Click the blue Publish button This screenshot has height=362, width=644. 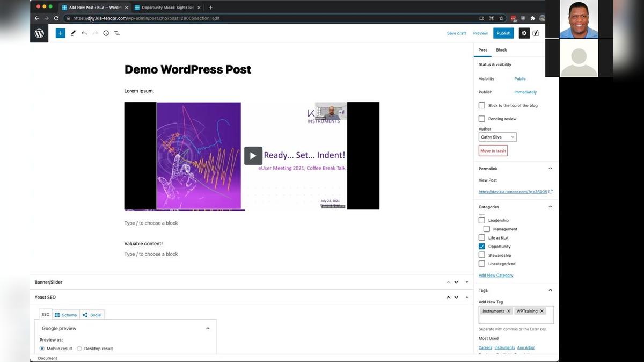tap(503, 33)
